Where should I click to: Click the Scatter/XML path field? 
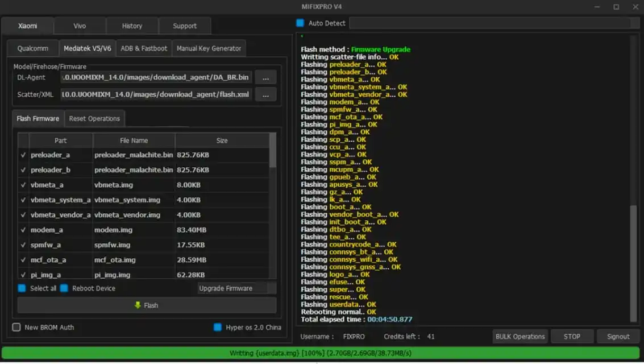(156, 94)
